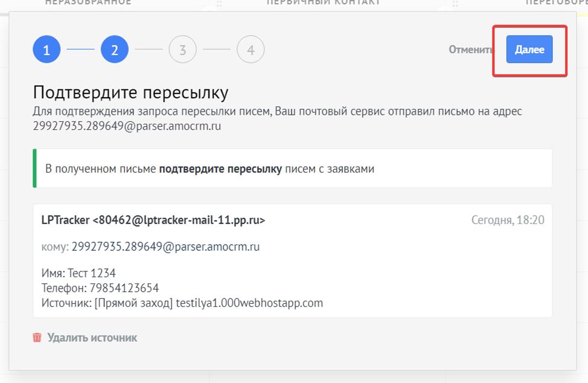Screen dimensions: 588x383
Task: Click the red trash can icon
Action: coord(37,337)
